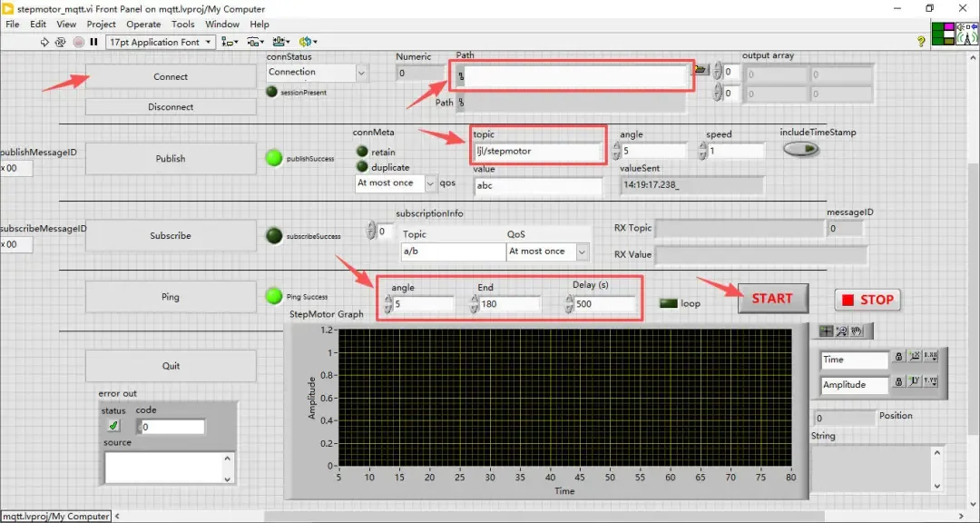Open the context help question mark

(x=921, y=41)
